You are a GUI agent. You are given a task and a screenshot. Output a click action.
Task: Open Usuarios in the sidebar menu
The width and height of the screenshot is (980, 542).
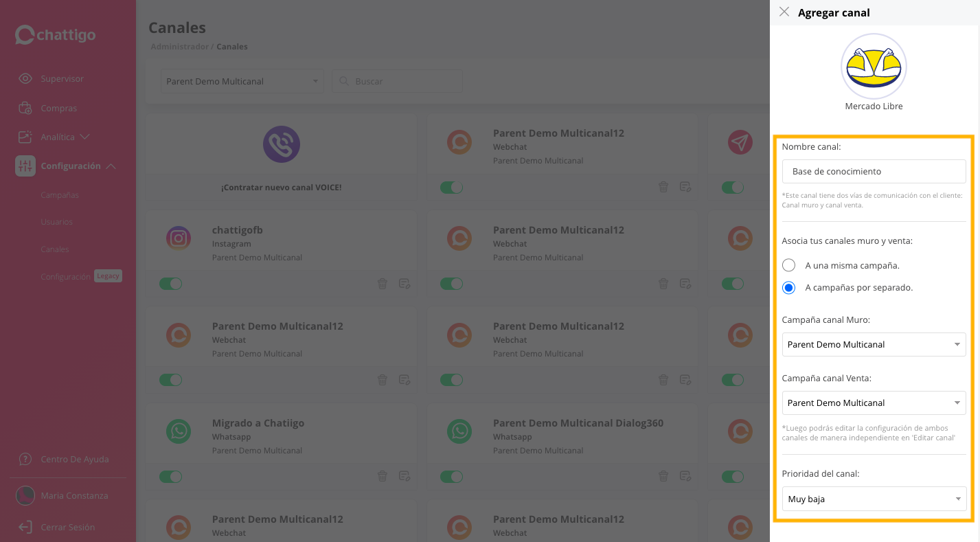point(56,222)
